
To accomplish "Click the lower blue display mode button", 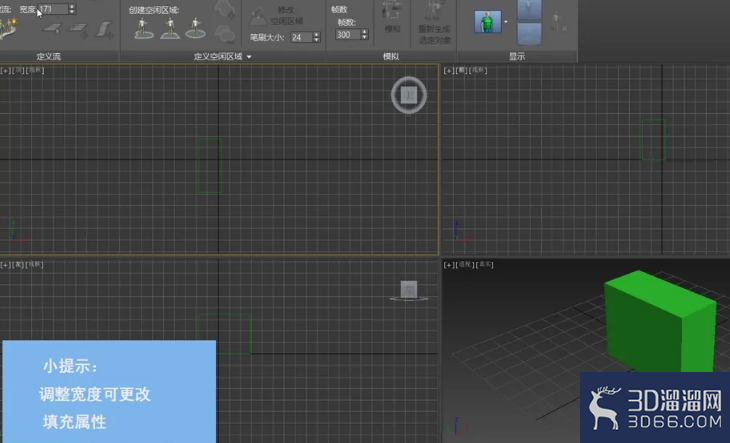I will (530, 34).
